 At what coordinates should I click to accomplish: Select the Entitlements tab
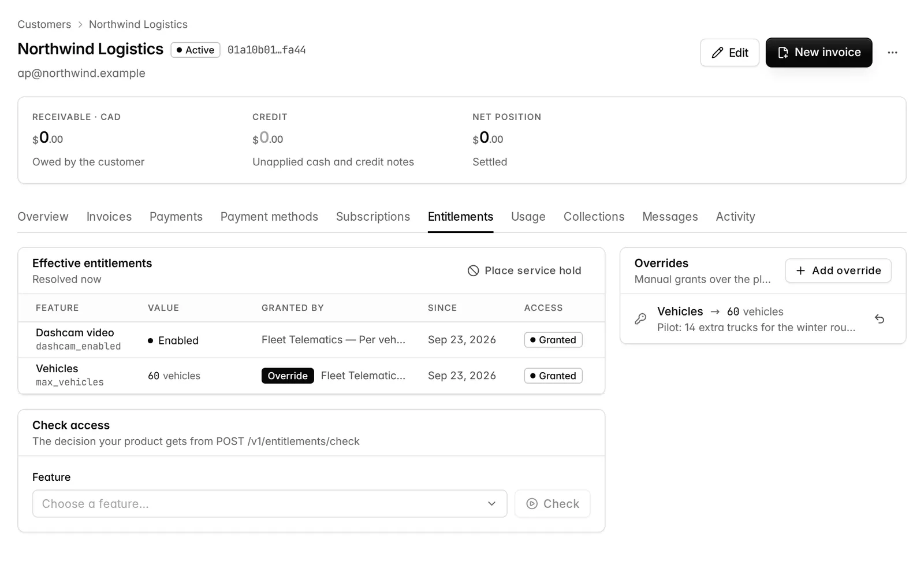460,217
